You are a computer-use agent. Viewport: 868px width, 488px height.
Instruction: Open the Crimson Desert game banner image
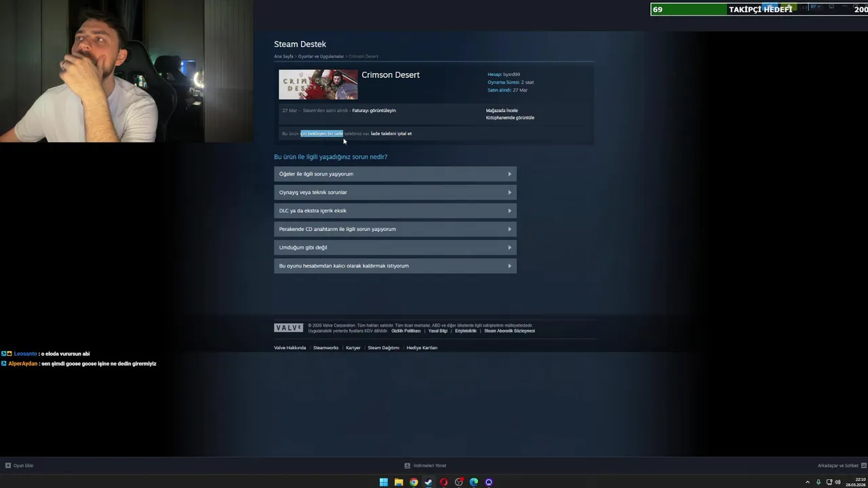click(x=318, y=85)
